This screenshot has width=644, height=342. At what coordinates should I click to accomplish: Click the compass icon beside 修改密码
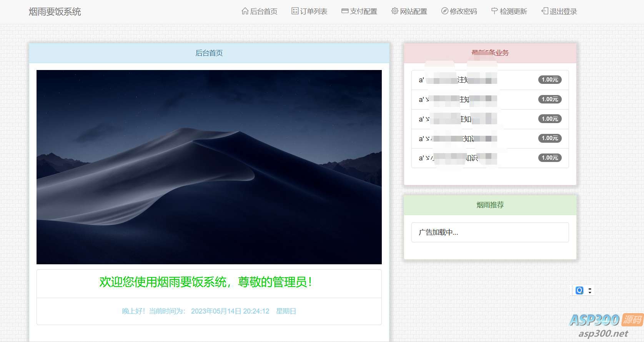[444, 11]
